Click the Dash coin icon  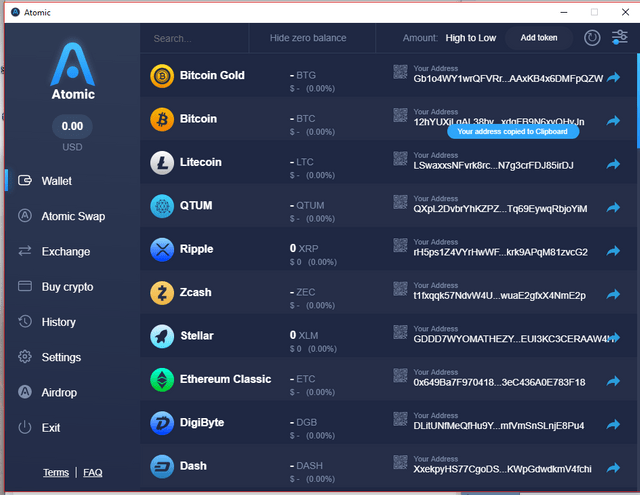coord(162,466)
